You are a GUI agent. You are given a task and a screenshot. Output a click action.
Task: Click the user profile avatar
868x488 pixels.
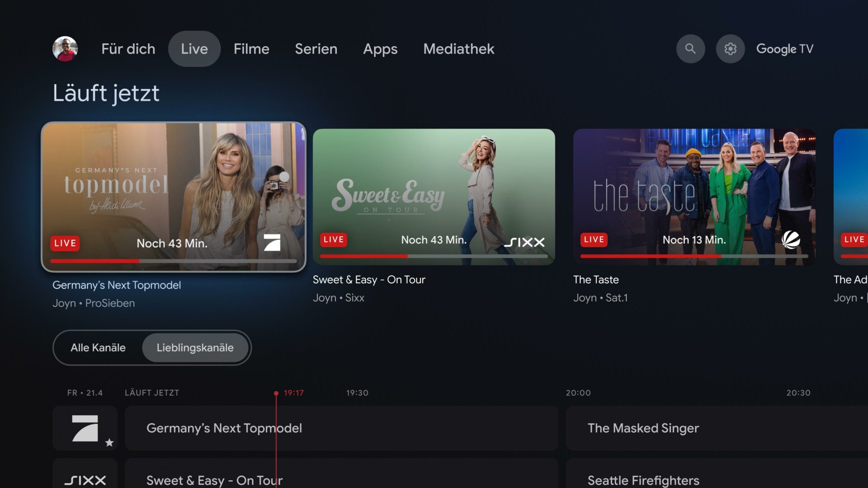65,49
